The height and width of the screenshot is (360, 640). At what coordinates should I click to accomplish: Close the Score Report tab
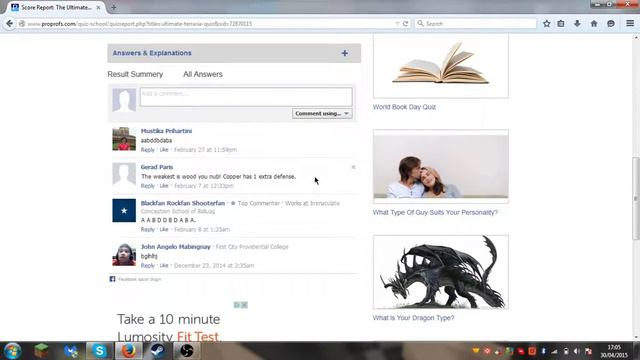coord(98,7)
